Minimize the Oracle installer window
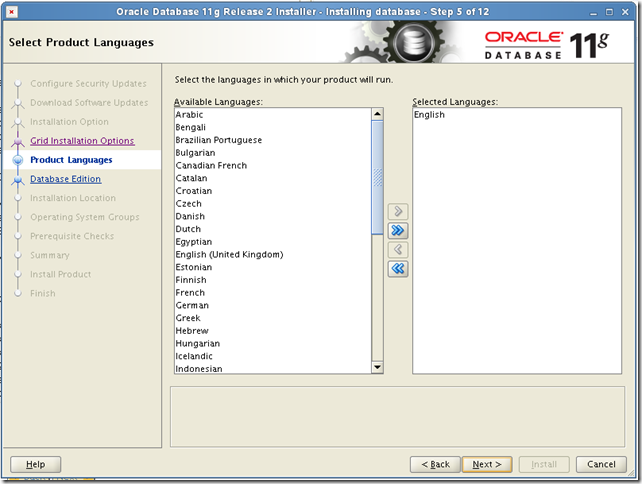 [593, 13]
